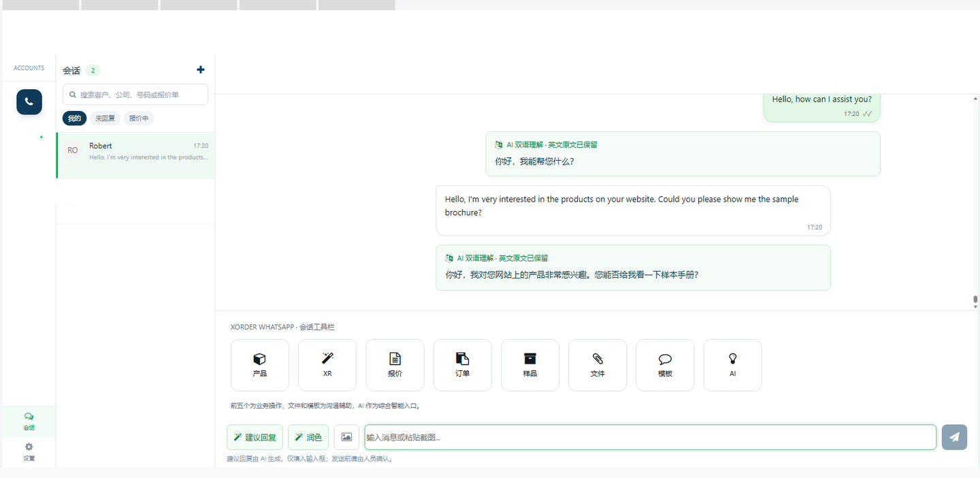Click the RO avatar of Robert
The width and height of the screenshot is (980, 478).
click(x=73, y=150)
